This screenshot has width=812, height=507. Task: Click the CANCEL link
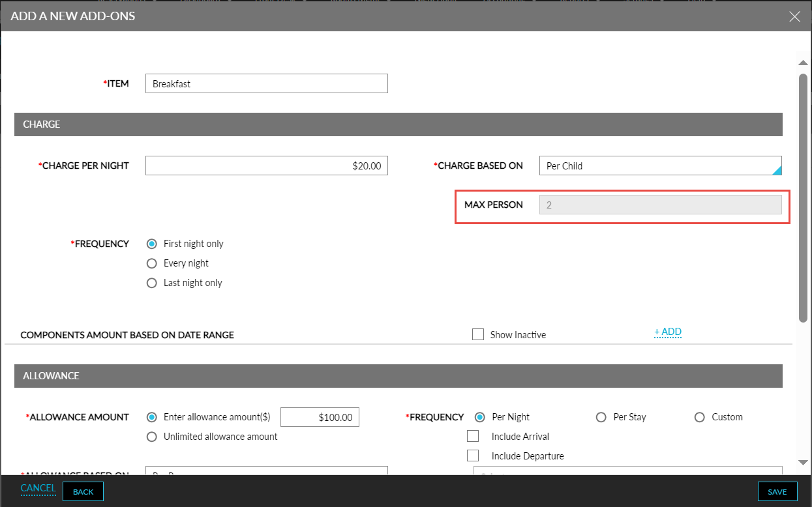coord(37,488)
